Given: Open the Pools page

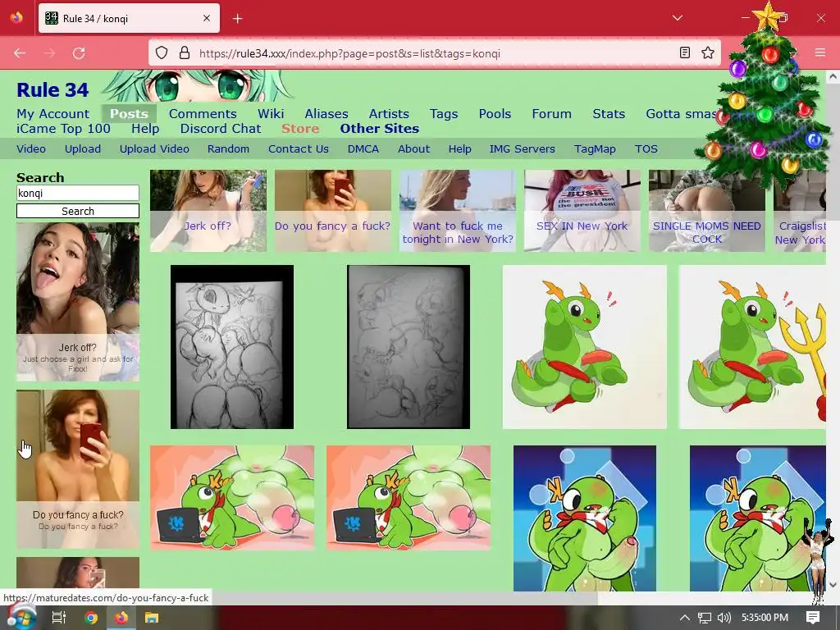Looking at the screenshot, I should tap(495, 113).
